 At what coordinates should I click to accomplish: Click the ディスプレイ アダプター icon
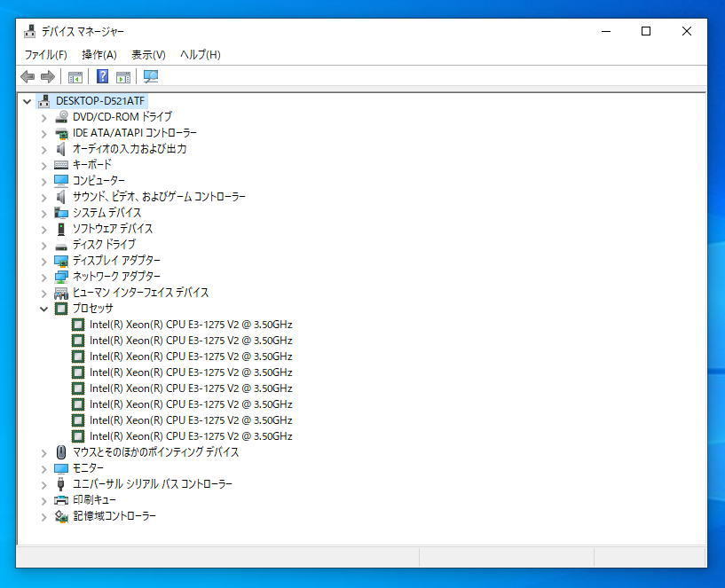[x=61, y=261]
